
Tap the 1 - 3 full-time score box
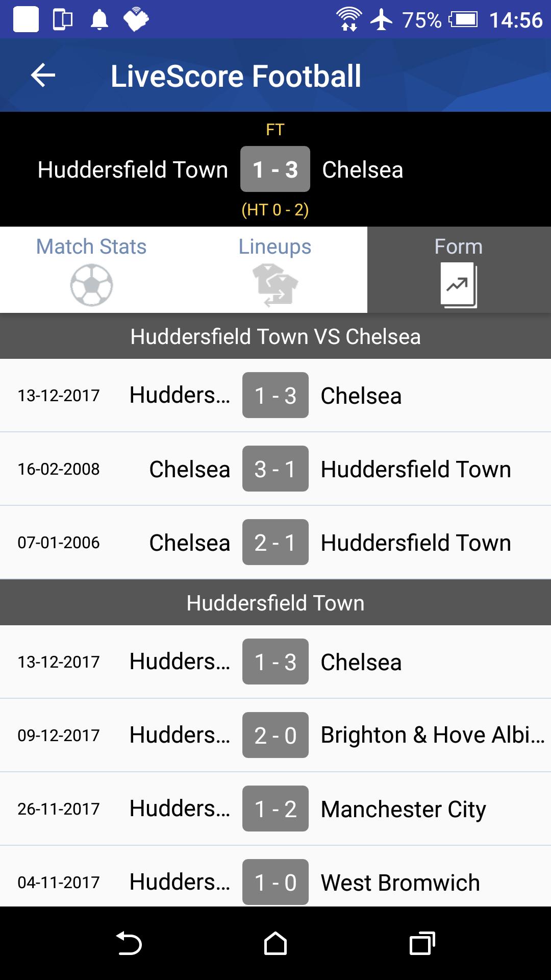tap(275, 169)
